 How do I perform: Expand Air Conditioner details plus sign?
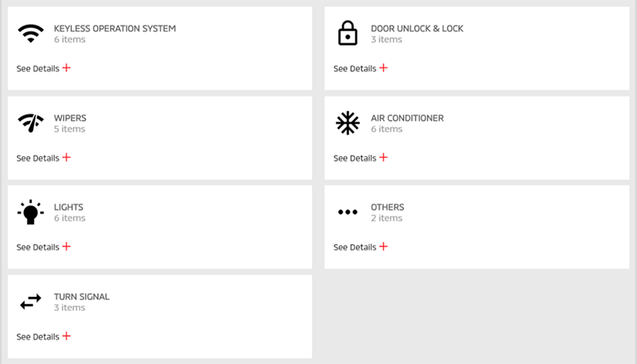coord(384,158)
